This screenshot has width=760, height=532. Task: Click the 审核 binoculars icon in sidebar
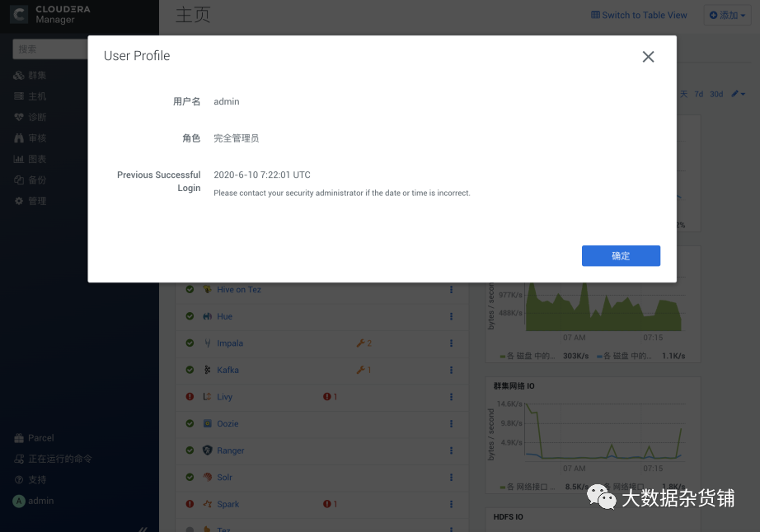point(18,138)
